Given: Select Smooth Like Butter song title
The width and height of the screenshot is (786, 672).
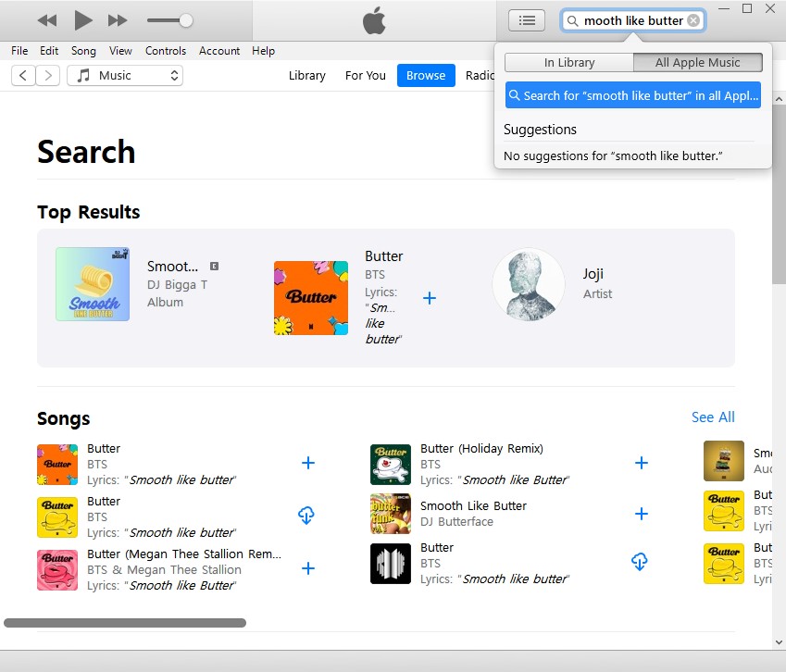Looking at the screenshot, I should pos(473,505).
